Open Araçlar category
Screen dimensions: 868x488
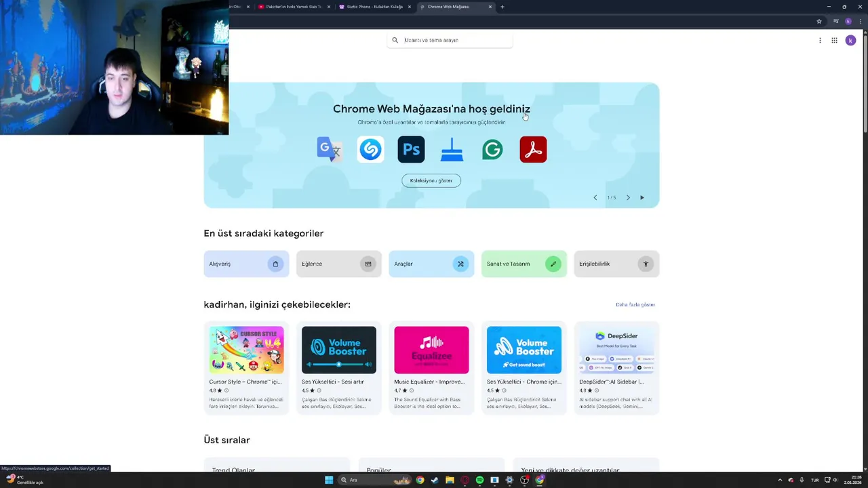point(431,264)
